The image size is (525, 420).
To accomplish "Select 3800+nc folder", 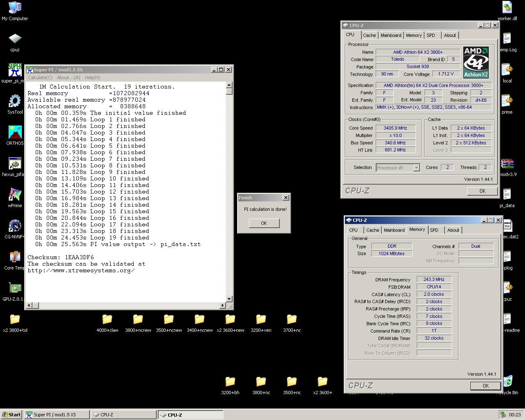I will coord(261,385).
